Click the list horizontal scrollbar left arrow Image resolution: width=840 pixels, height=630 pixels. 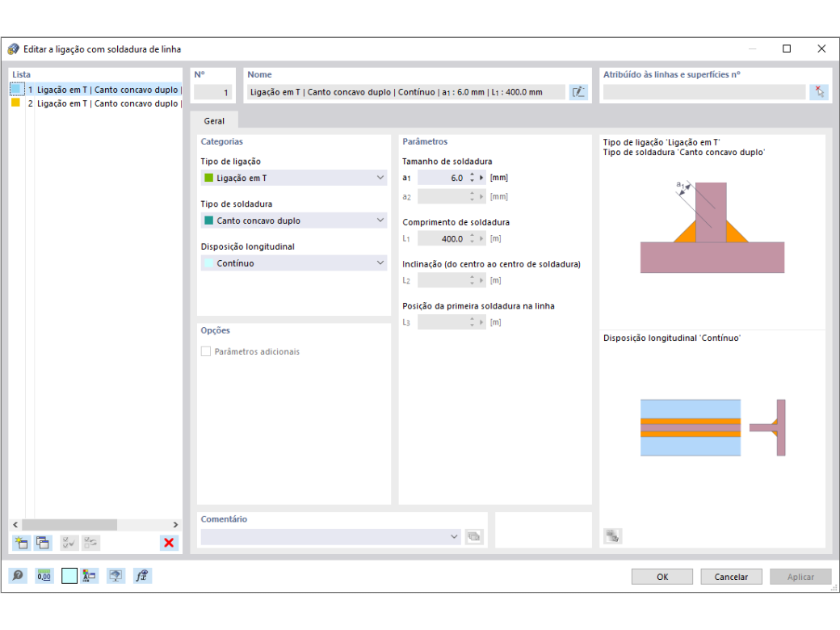click(15, 524)
